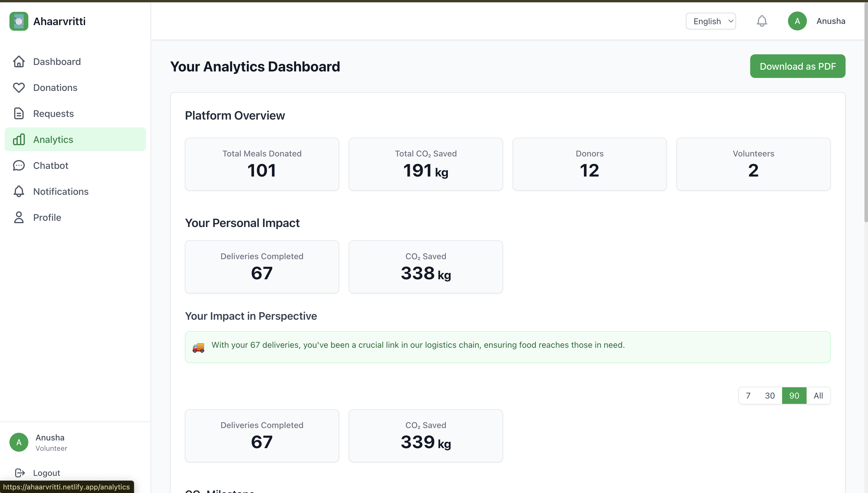Viewport: 868px width, 493px height.
Task: Open the English language dropdown
Action: [x=711, y=21]
